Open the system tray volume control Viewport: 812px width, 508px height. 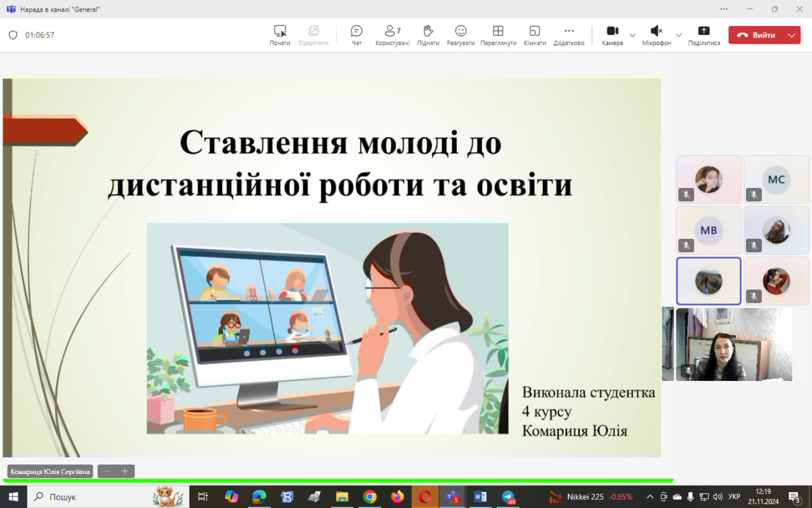click(717, 497)
